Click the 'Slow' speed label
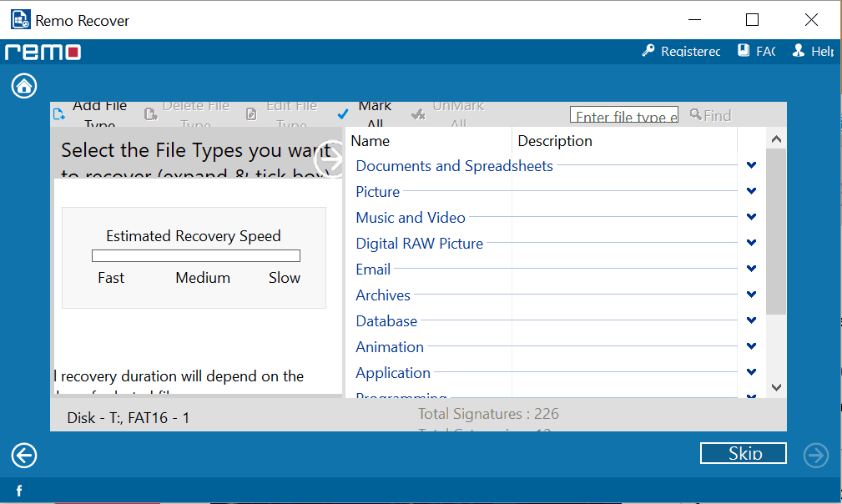The width and height of the screenshot is (842, 504). (x=284, y=278)
